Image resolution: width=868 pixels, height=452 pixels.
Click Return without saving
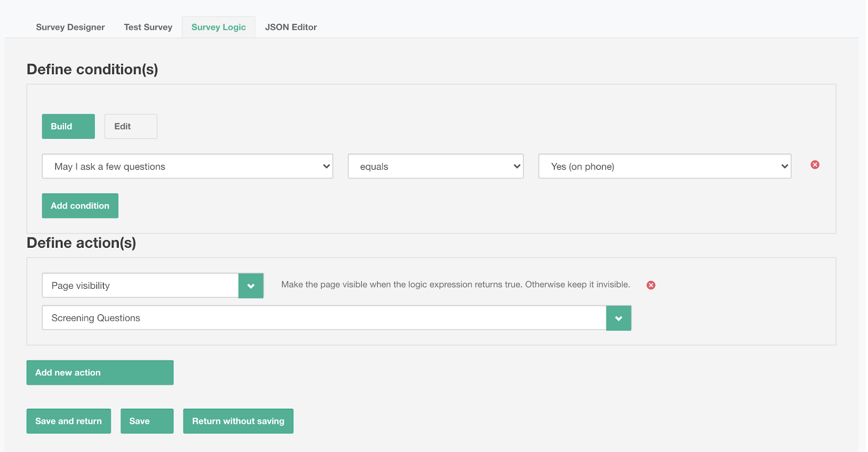(238, 421)
